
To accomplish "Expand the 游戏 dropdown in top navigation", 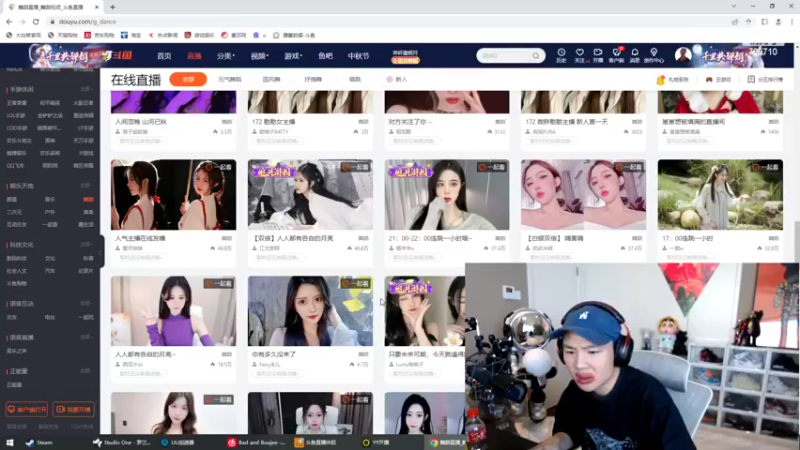I will pos(293,56).
